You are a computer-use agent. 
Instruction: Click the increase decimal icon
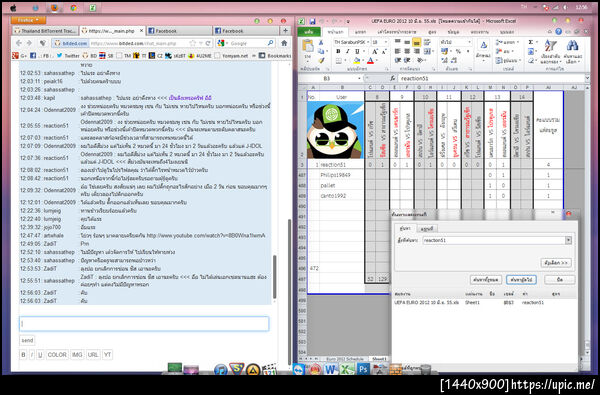click(x=444, y=60)
